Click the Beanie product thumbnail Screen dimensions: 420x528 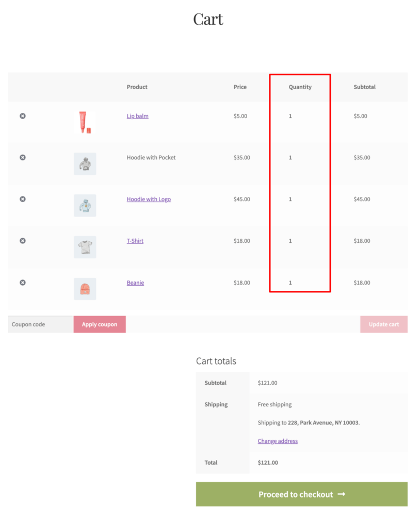coord(85,288)
